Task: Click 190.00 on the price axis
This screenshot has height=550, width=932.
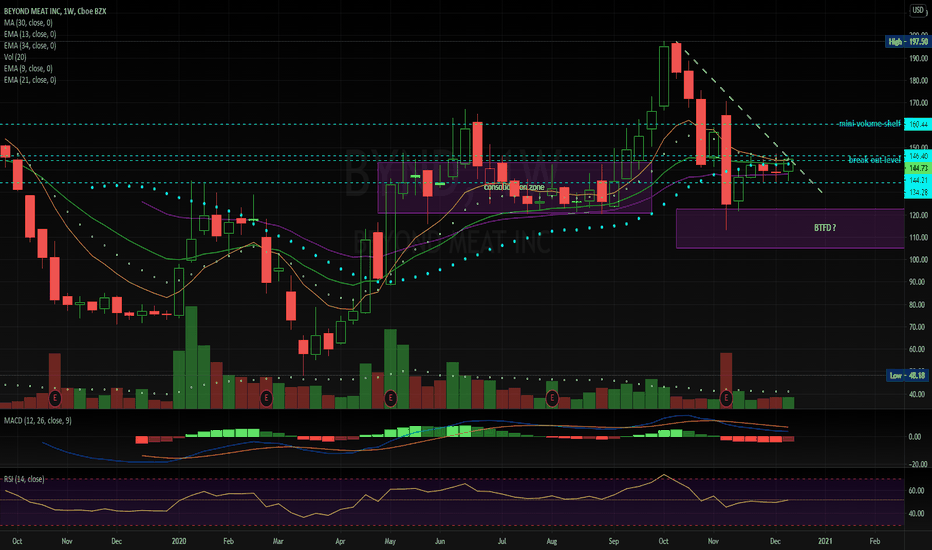Action: click(x=918, y=58)
